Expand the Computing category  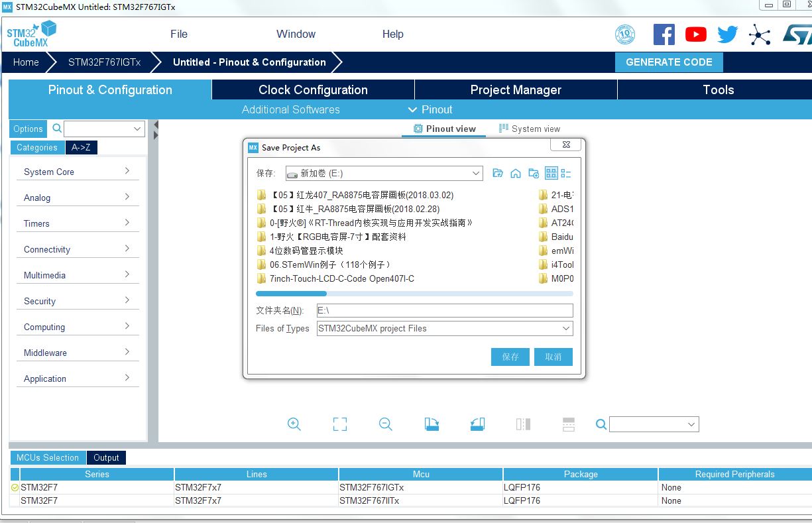point(78,327)
